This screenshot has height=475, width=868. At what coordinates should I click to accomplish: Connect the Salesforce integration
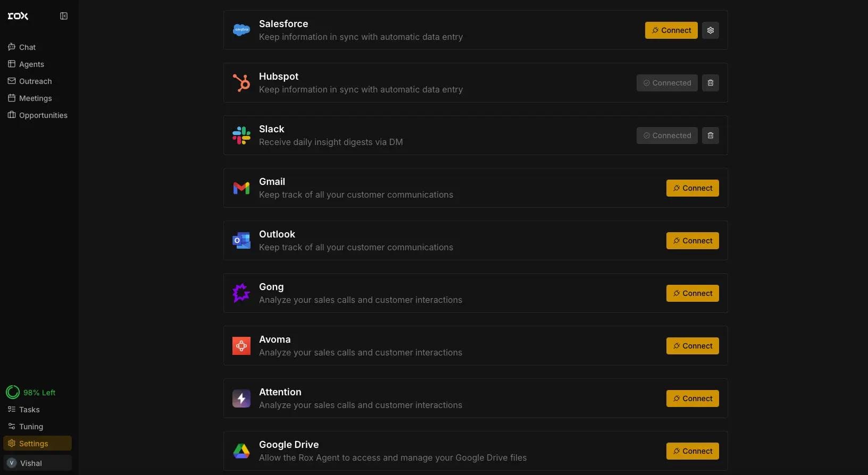point(671,30)
